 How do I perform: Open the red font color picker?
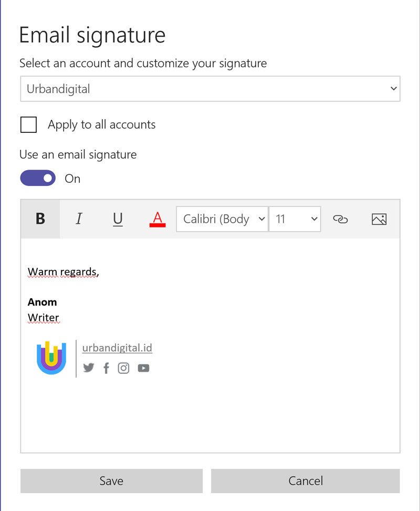(x=157, y=219)
